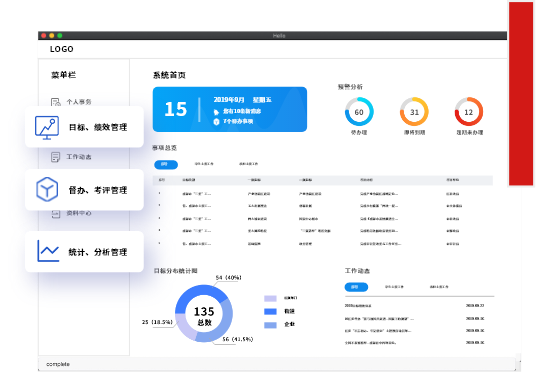Screen dimensions: 536x372
Task: Click the red 12 逾期未办理 ring gauge
Action: 469,112
